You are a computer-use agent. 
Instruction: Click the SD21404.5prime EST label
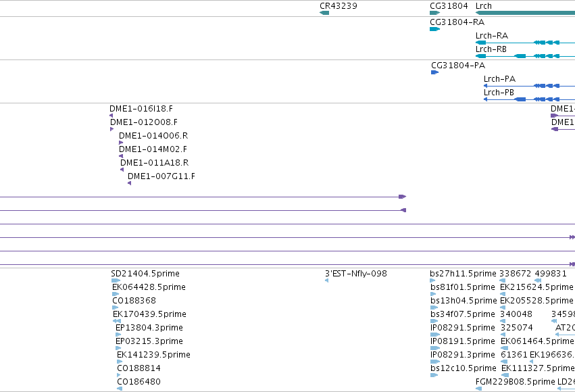click(145, 274)
